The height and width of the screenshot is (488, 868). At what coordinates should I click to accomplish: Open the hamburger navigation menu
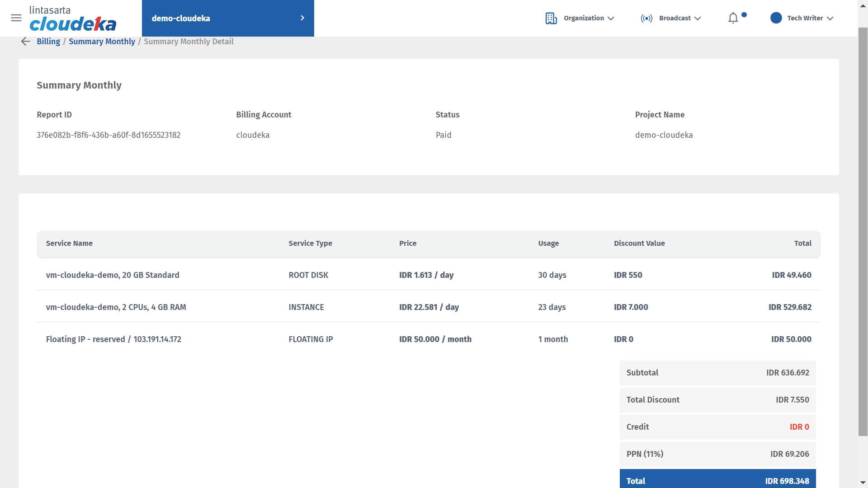[16, 18]
